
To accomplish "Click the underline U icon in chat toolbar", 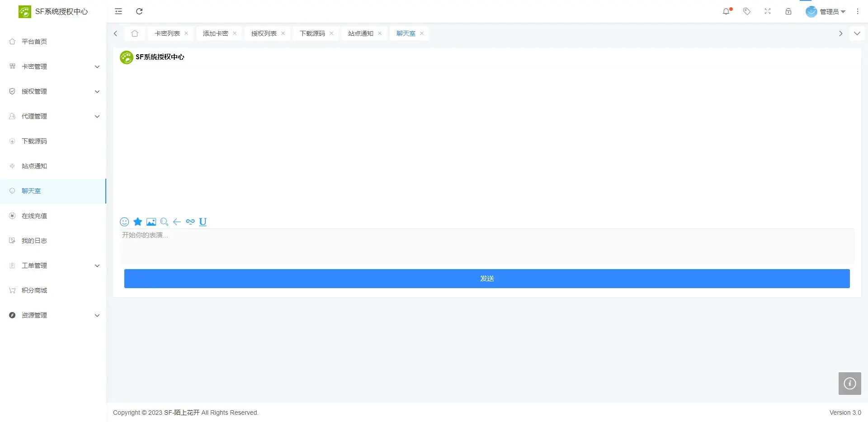I will (x=203, y=222).
